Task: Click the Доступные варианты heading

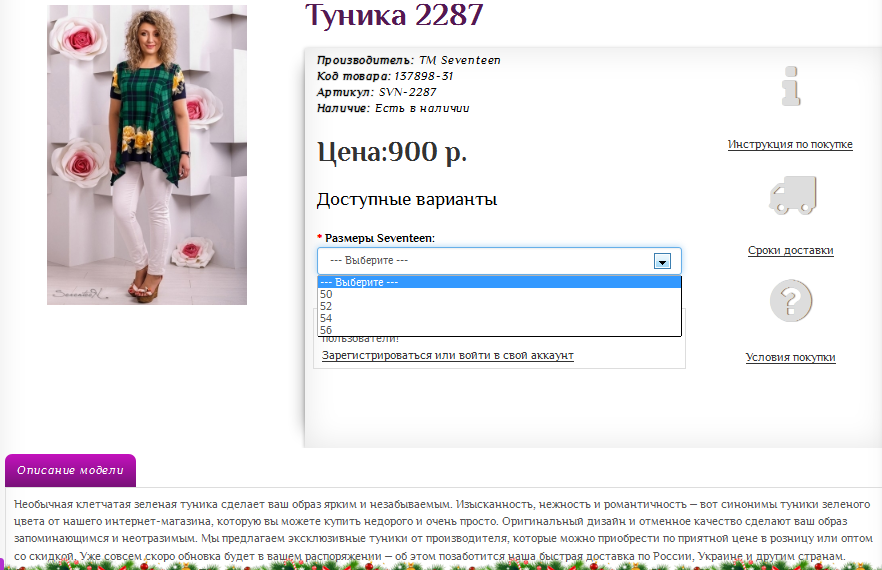Action: (x=407, y=200)
